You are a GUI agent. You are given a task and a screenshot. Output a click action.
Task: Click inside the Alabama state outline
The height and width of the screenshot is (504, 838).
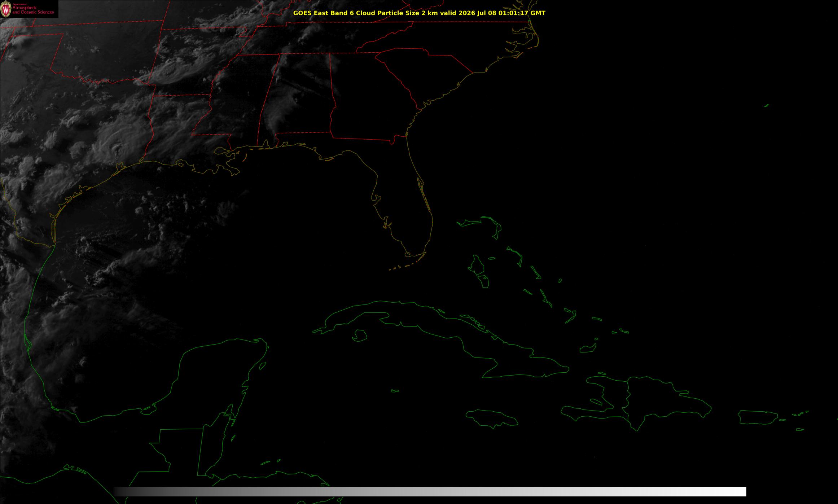click(x=303, y=101)
